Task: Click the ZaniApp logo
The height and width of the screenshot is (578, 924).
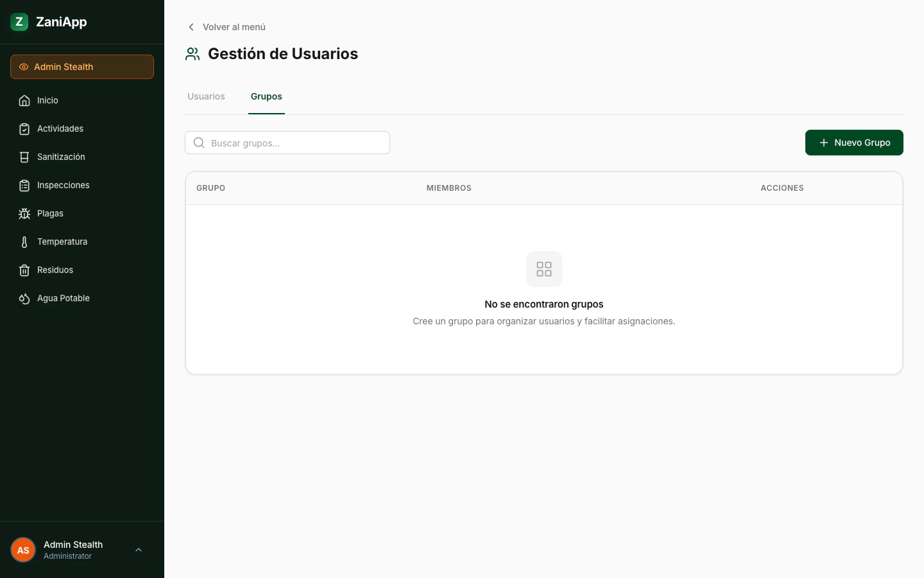Action: pyautogui.click(x=19, y=21)
